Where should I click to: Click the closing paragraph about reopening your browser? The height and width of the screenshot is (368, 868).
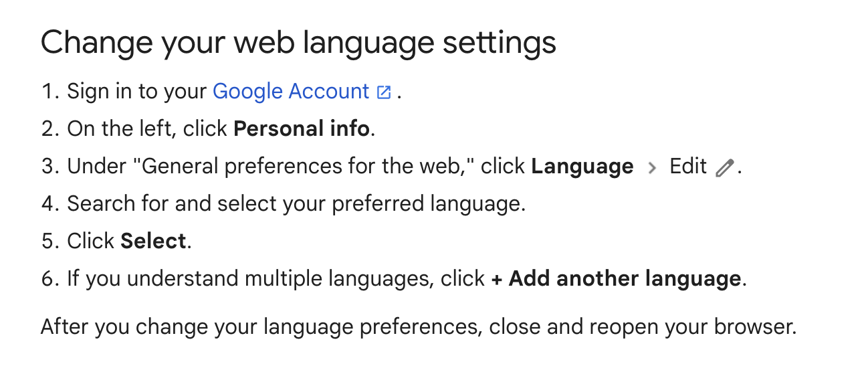point(419,327)
